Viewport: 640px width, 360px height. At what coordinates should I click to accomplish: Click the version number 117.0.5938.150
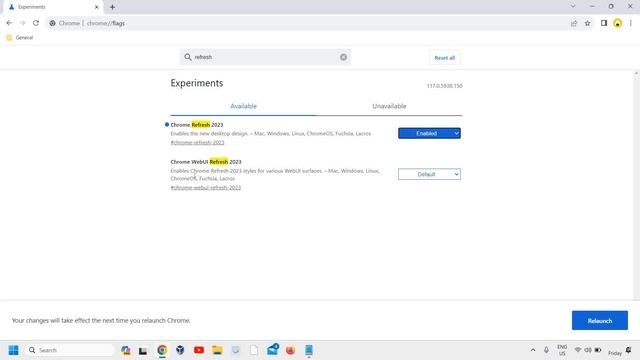click(x=444, y=86)
